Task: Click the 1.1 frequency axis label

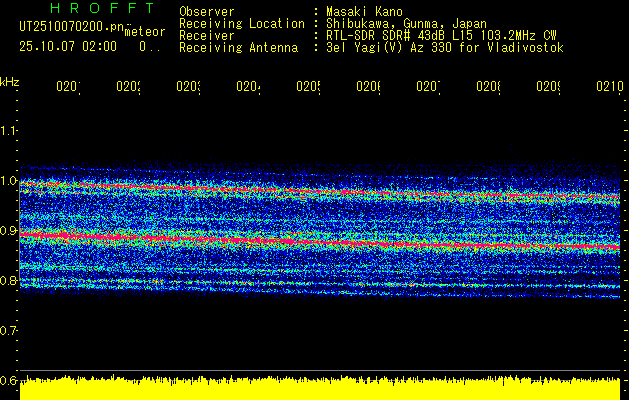Action: 8,131
